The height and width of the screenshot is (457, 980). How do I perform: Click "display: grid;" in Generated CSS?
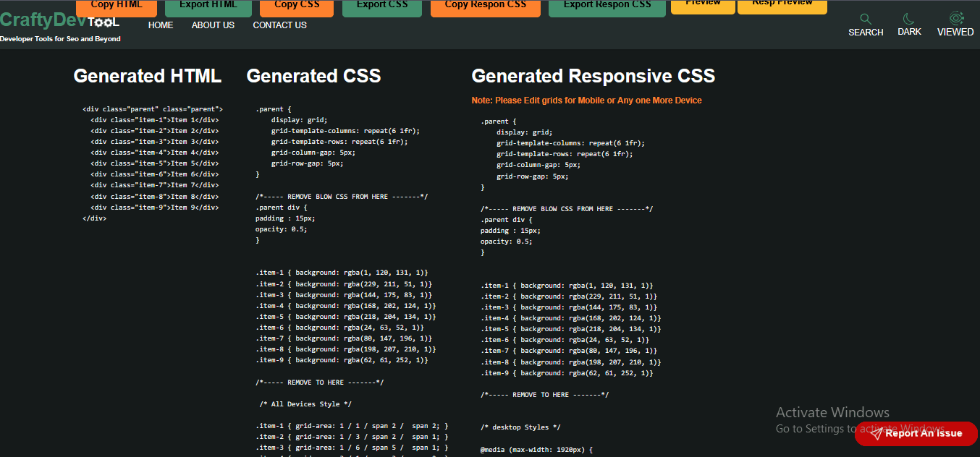[x=300, y=120]
